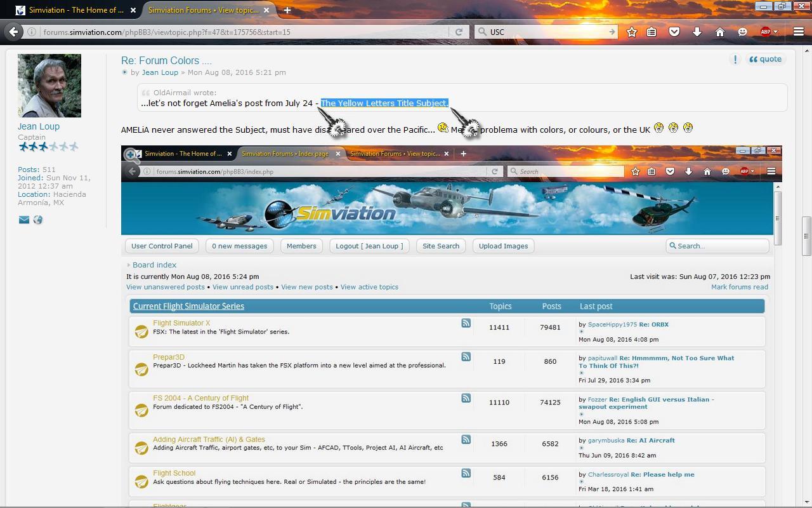The height and width of the screenshot is (508, 812).
Task: Click the Pocket icon in the toolbar
Action: point(674,32)
